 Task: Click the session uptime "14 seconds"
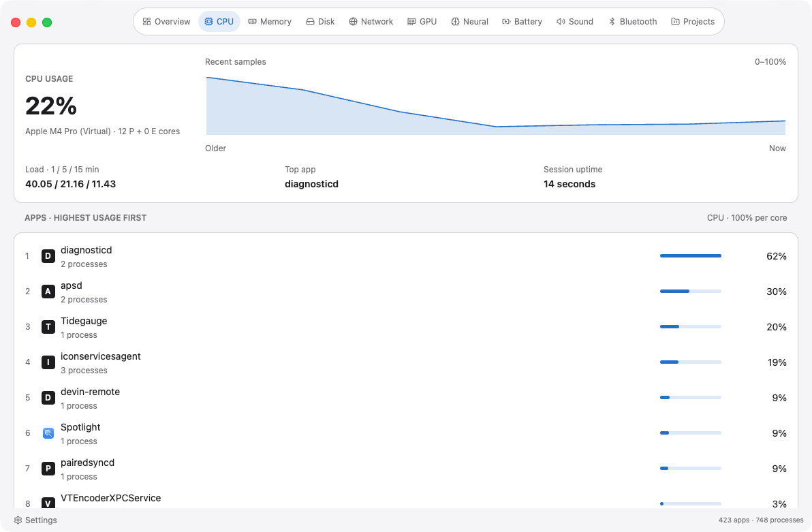pyautogui.click(x=569, y=184)
